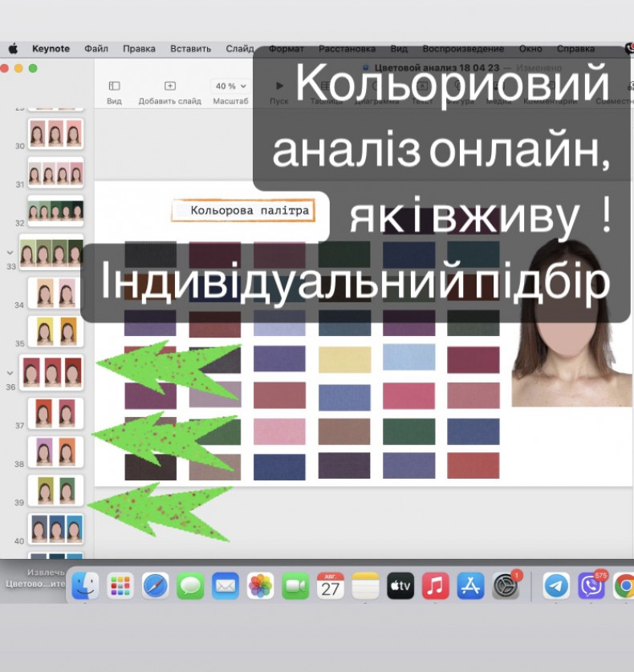Select slide 35 thumbnail with yellow backgrounds
634x672 pixels.
tap(55, 331)
